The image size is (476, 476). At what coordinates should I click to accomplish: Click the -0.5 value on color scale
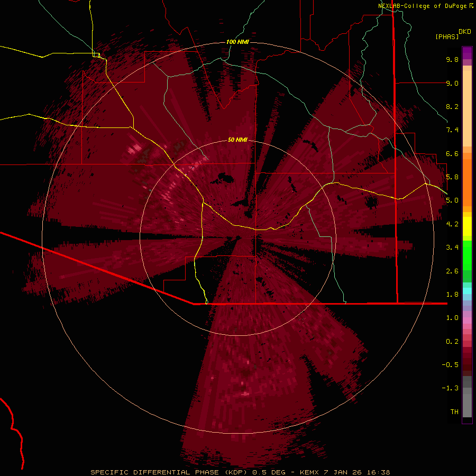[450, 365]
